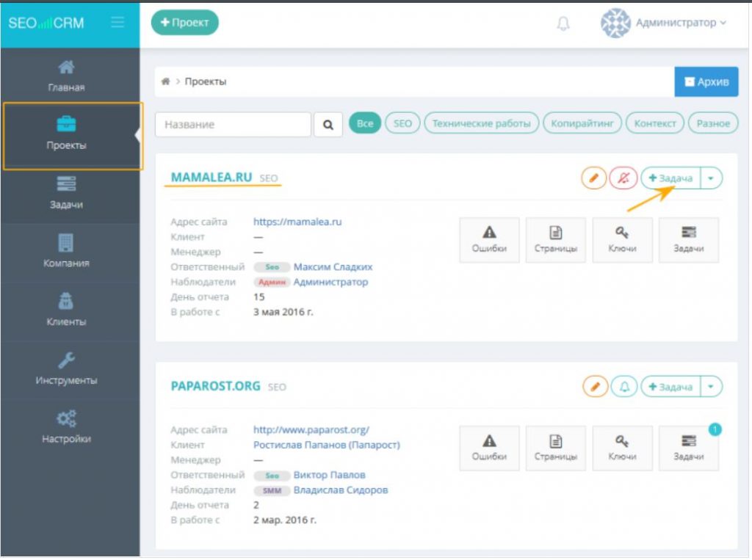Filter by Разное

713,123
